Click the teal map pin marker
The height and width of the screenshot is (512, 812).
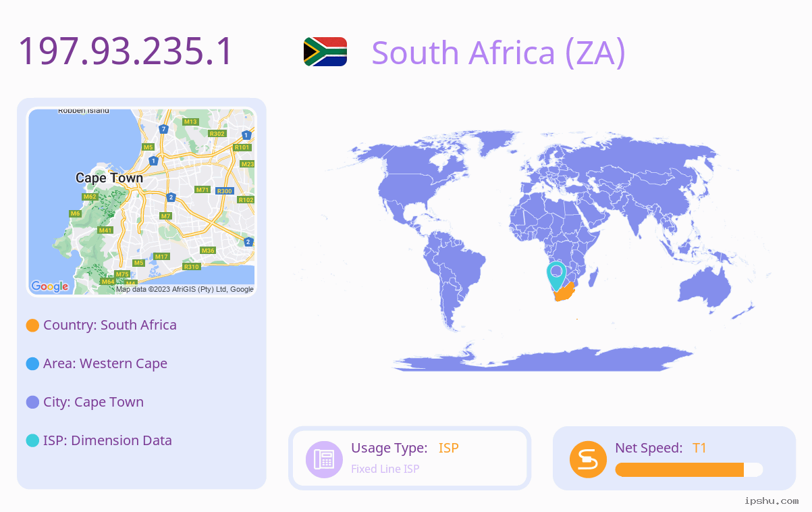556,276
